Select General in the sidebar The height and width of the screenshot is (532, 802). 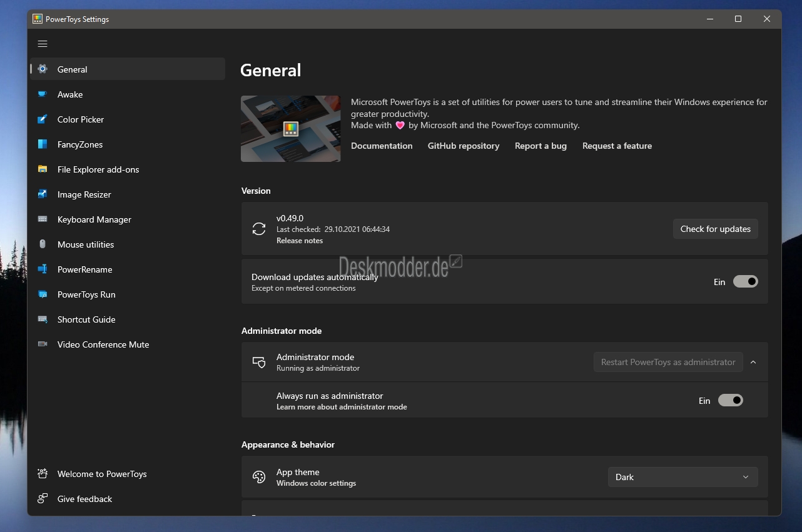click(128, 69)
